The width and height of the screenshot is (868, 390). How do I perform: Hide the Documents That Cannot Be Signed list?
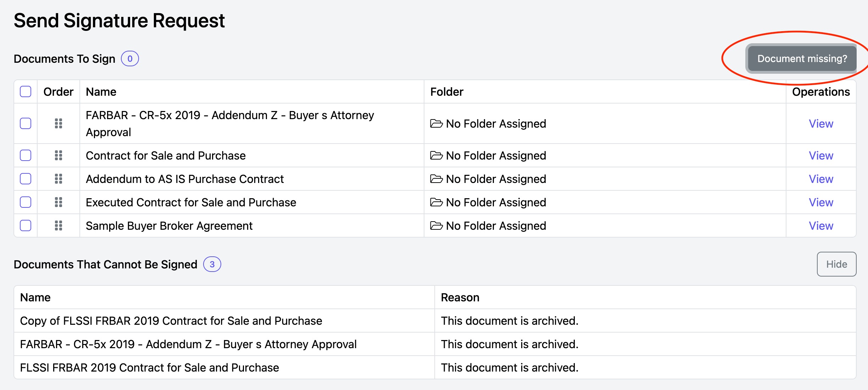pyautogui.click(x=836, y=264)
